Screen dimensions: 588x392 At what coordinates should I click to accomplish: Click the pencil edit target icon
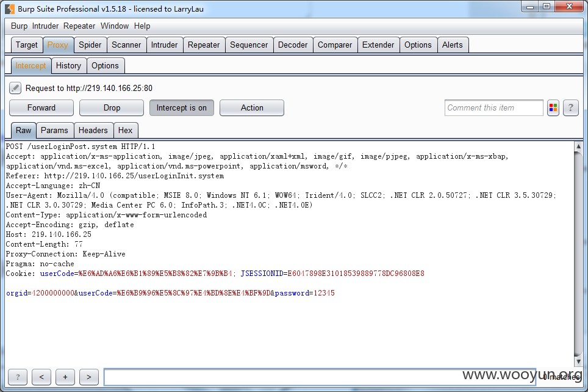coord(15,89)
